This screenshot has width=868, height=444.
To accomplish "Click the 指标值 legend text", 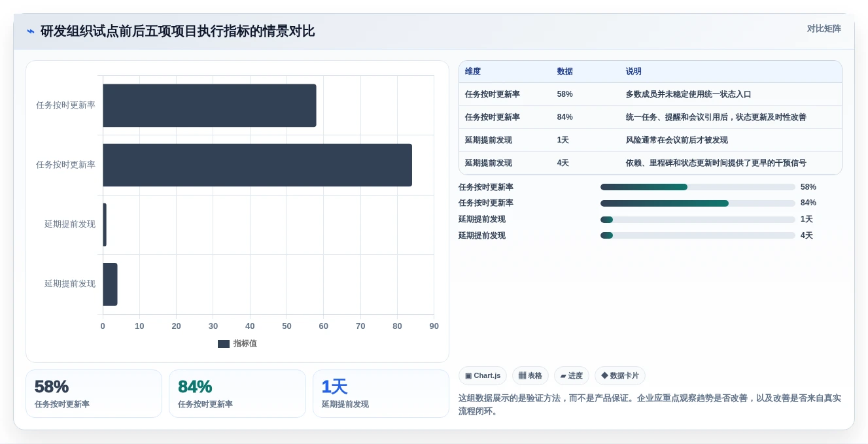I will 245,344.
